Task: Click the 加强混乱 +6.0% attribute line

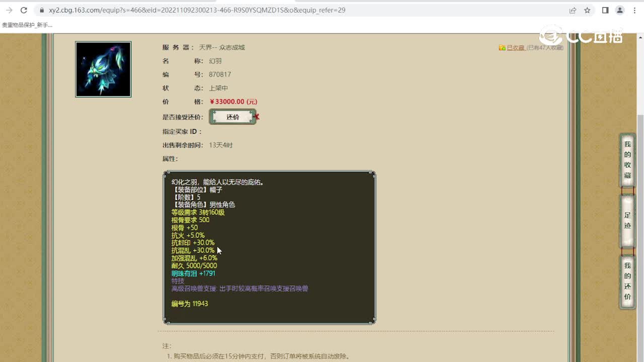Action: (x=194, y=258)
